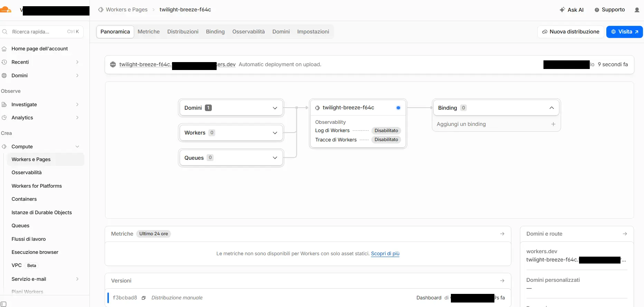
Task: Collapse the Binding card chevron
Action: pyautogui.click(x=552, y=108)
